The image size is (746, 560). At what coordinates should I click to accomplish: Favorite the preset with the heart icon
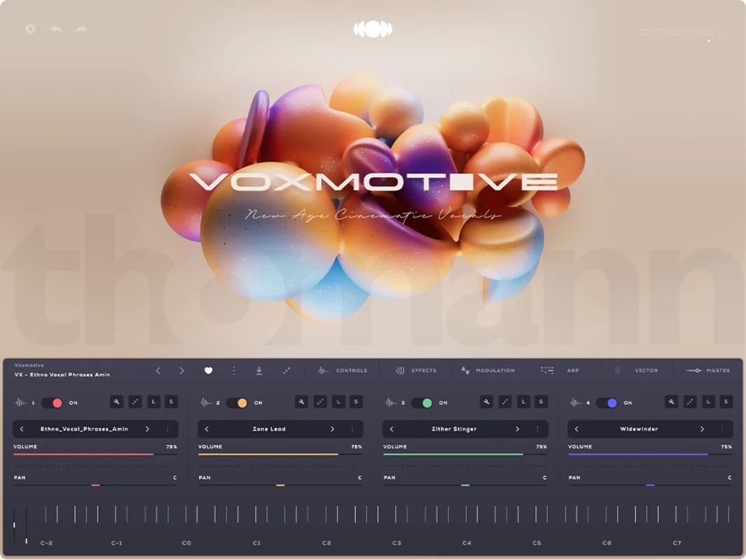coord(208,370)
